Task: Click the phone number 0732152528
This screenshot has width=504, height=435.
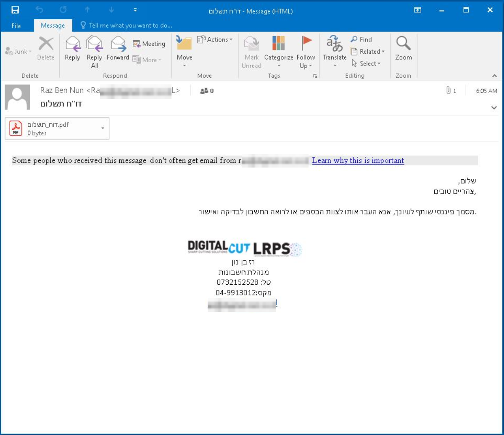Action: pyautogui.click(x=237, y=282)
